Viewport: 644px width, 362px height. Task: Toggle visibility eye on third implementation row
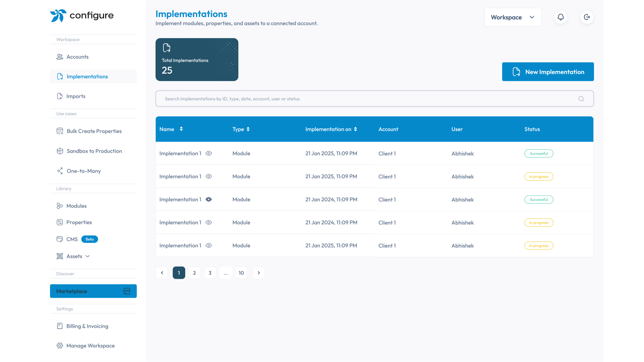(x=209, y=199)
